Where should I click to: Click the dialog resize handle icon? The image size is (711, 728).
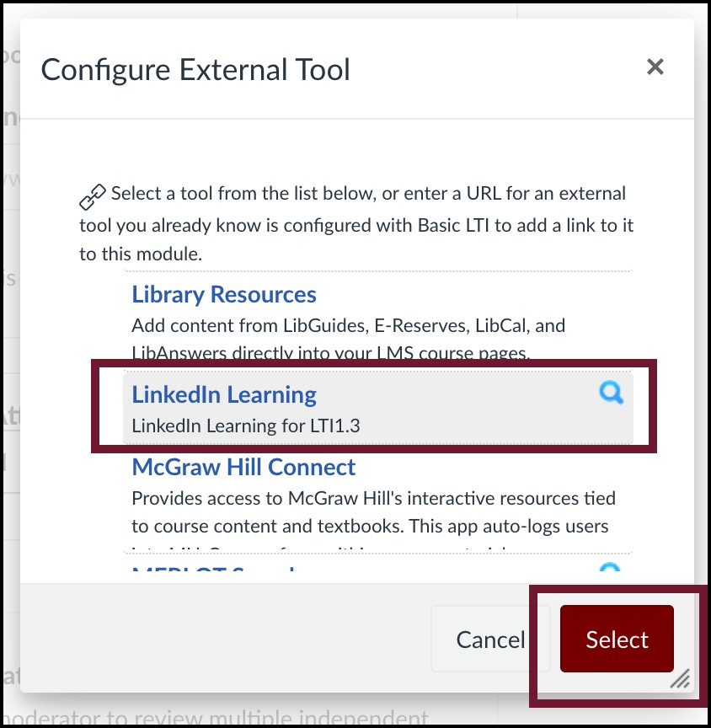pyautogui.click(x=681, y=678)
